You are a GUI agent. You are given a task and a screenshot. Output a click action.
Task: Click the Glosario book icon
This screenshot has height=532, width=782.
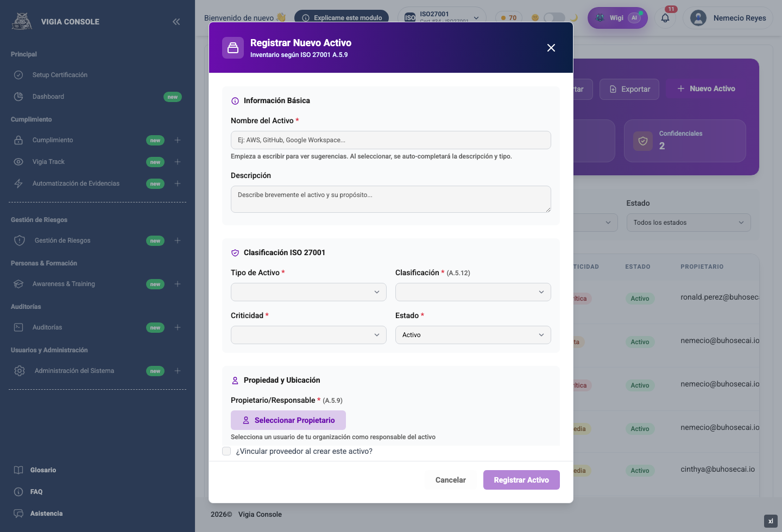click(x=18, y=470)
